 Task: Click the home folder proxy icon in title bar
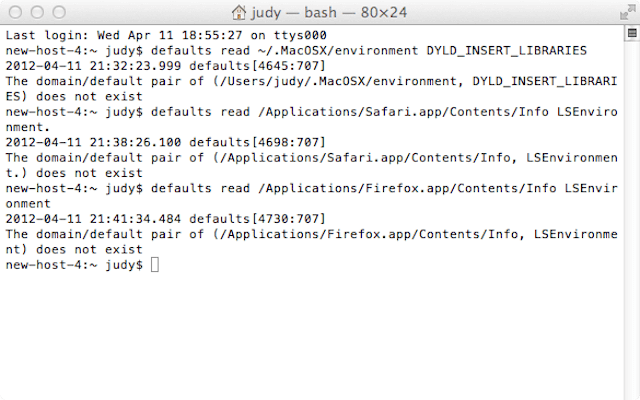click(239, 12)
